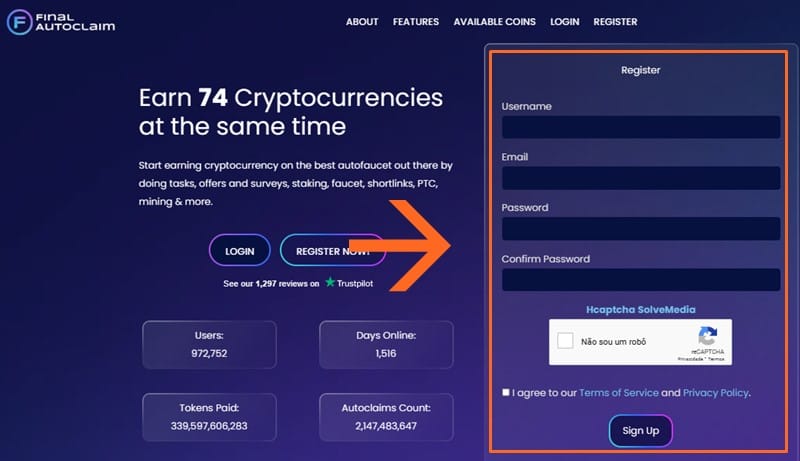The image size is (800, 461).
Task: Focus the Confirm Password field
Action: (640, 280)
